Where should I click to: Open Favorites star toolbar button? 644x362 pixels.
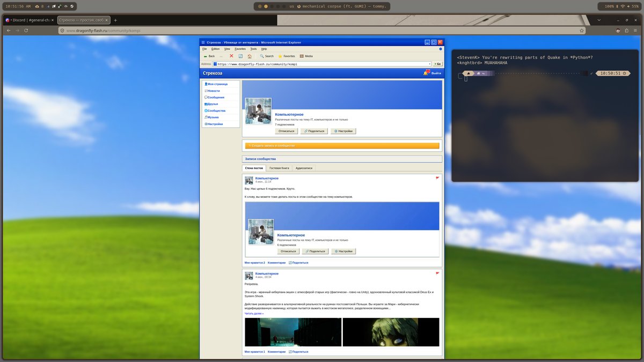[286, 56]
